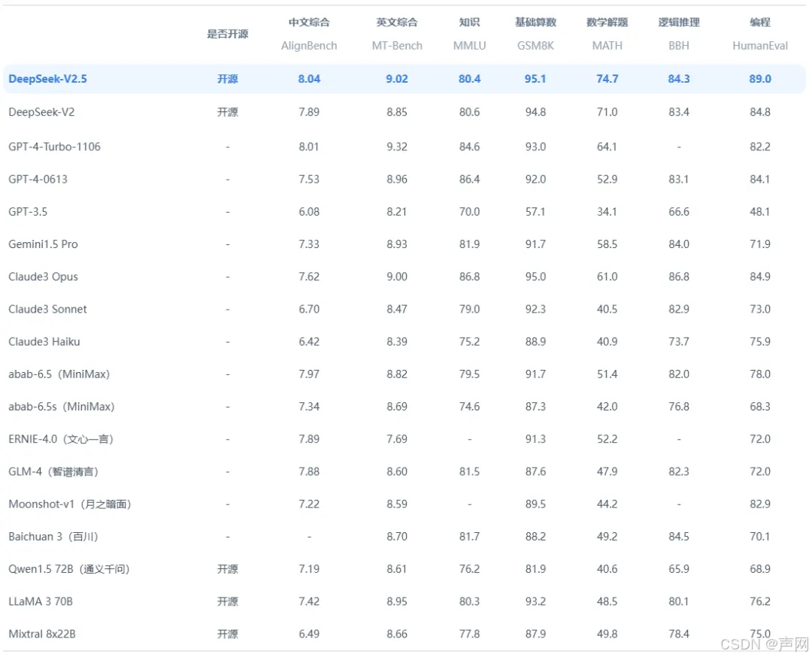The height and width of the screenshot is (657, 812).
Task: Select the AlignBench column header
Action: pyautogui.click(x=309, y=46)
